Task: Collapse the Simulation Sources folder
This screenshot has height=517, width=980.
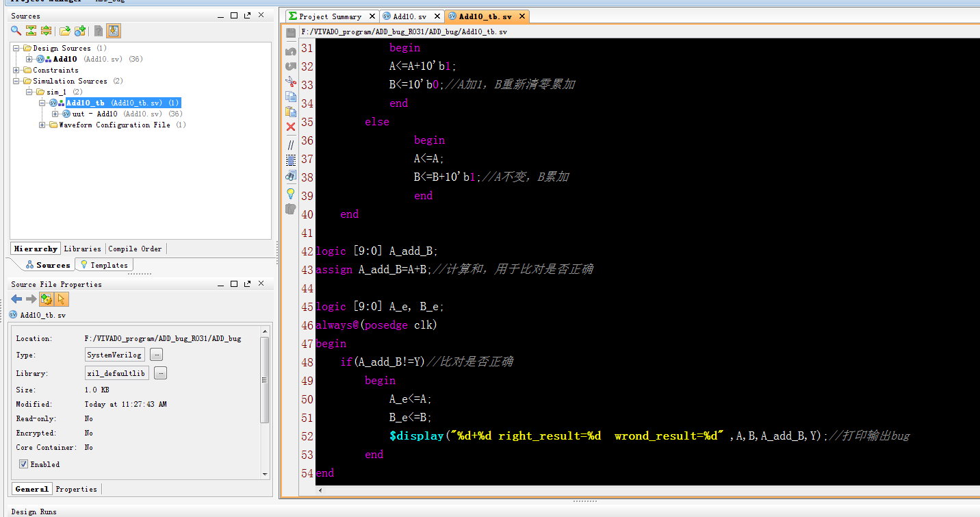Action: click(16, 81)
